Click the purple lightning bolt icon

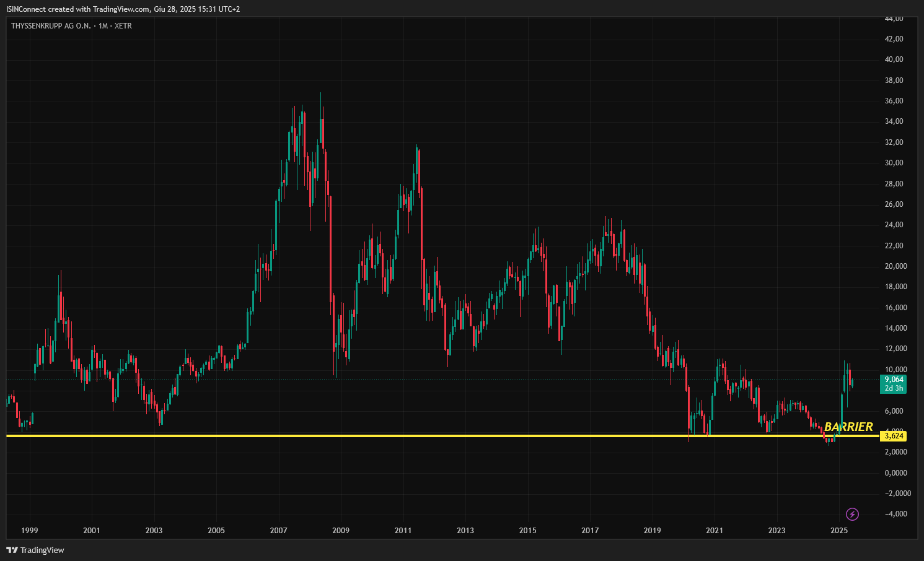click(x=853, y=514)
